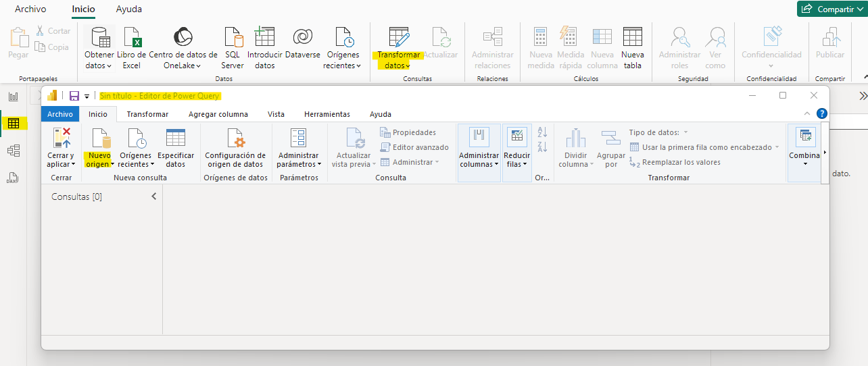This screenshot has width=868, height=366.
Task: Open quick access toolbar dropdown arrow
Action: [87, 97]
